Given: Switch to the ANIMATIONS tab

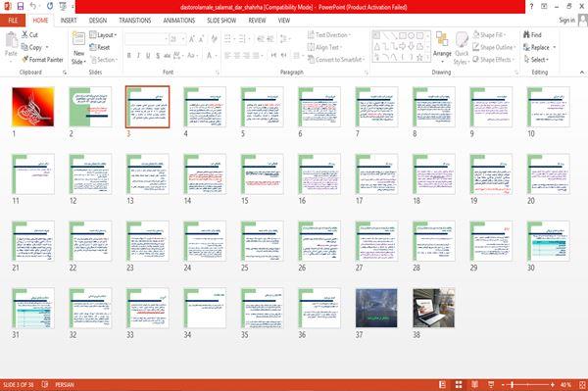Looking at the screenshot, I should pyautogui.click(x=179, y=21).
